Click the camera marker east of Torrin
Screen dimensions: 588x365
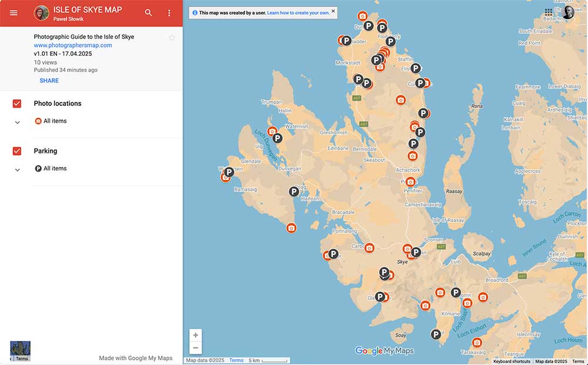[483, 297]
